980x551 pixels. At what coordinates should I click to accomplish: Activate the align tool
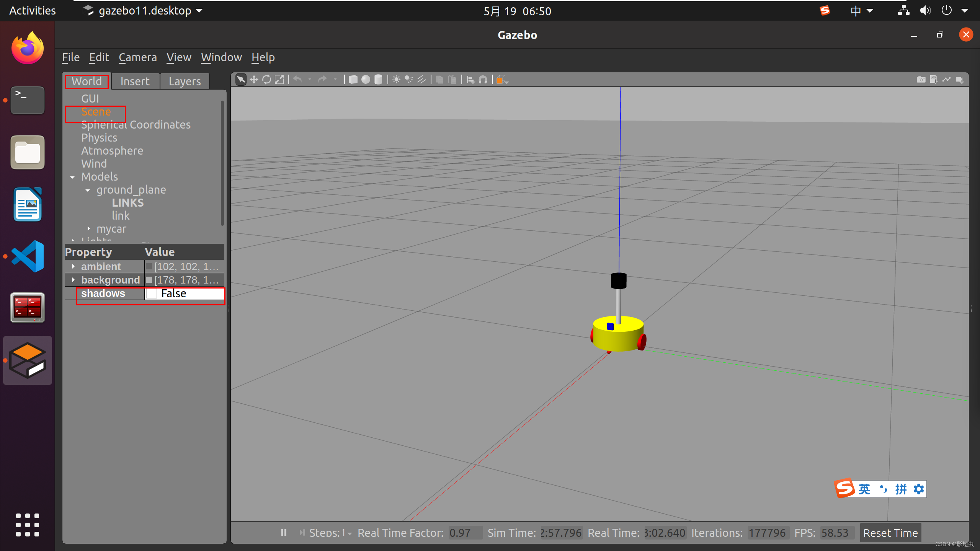(x=470, y=80)
